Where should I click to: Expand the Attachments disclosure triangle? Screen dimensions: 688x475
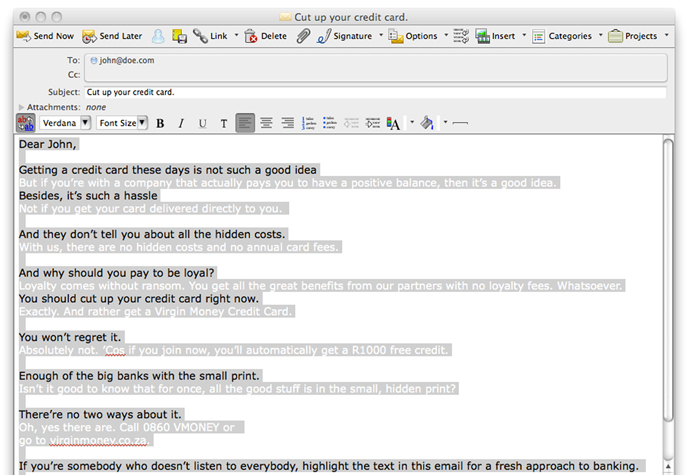tap(22, 107)
